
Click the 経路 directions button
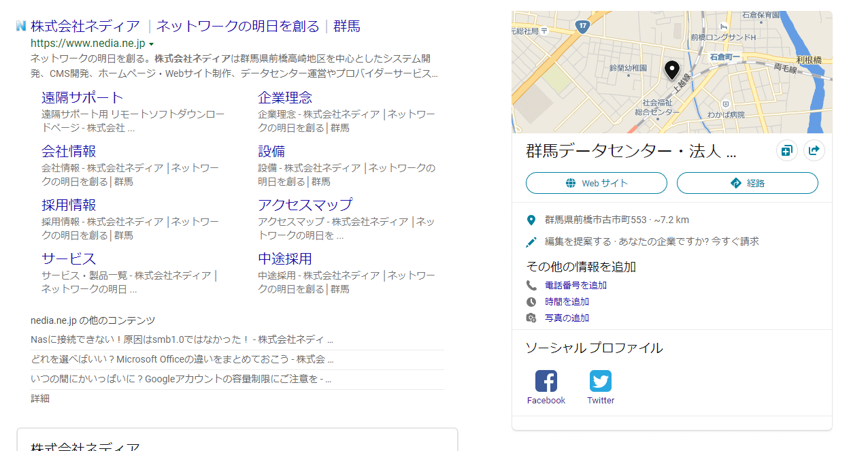point(748,183)
